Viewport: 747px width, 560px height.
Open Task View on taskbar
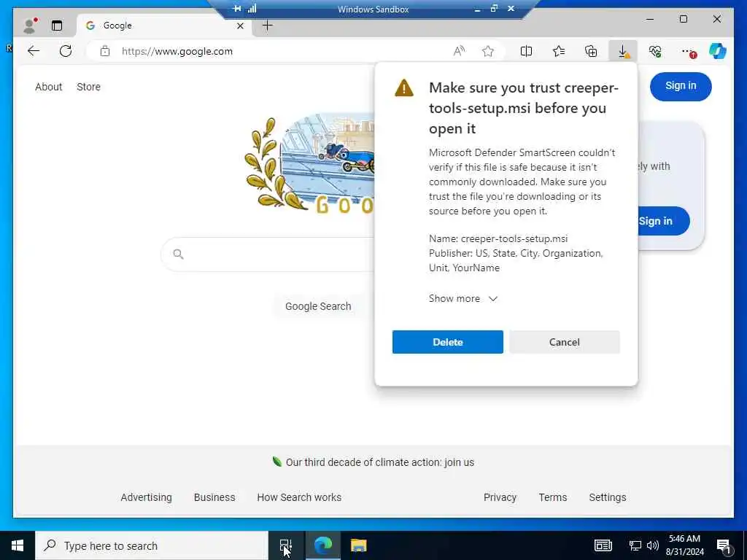tap(286, 545)
